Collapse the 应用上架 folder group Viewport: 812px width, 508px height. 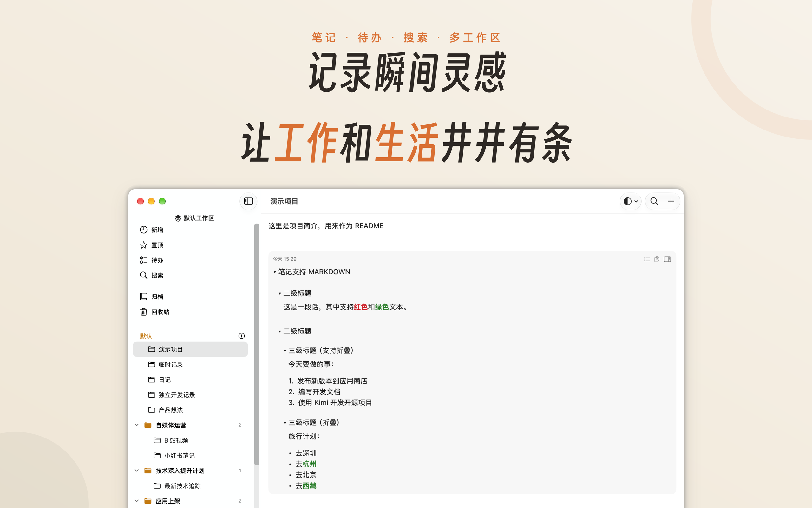click(137, 501)
